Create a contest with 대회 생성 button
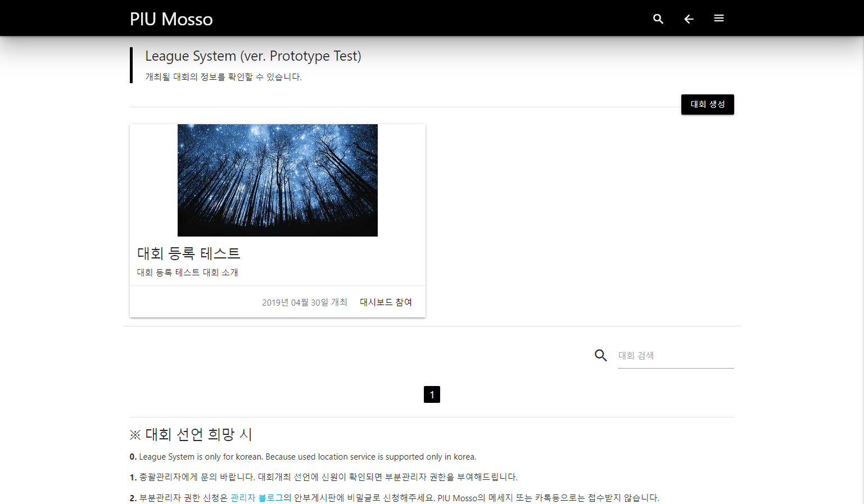The height and width of the screenshot is (504, 864). [707, 105]
